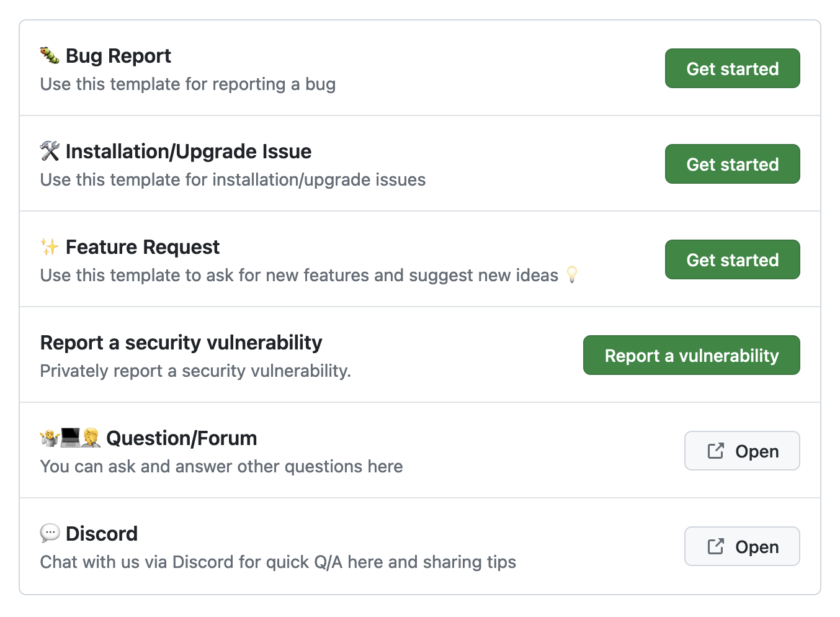This screenshot has height=617, width=840.
Task: Click the bug emoji next to Bug Report
Action: tap(50, 55)
